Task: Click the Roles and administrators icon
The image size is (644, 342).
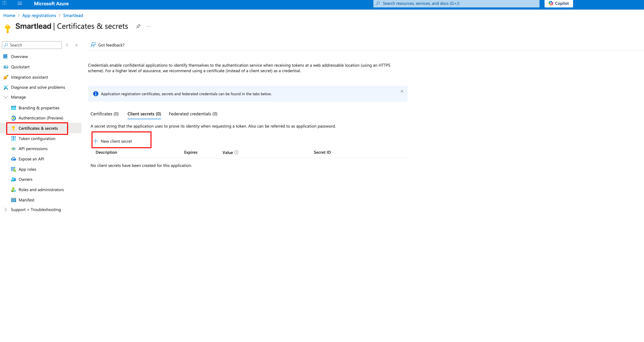Action: coord(13,190)
